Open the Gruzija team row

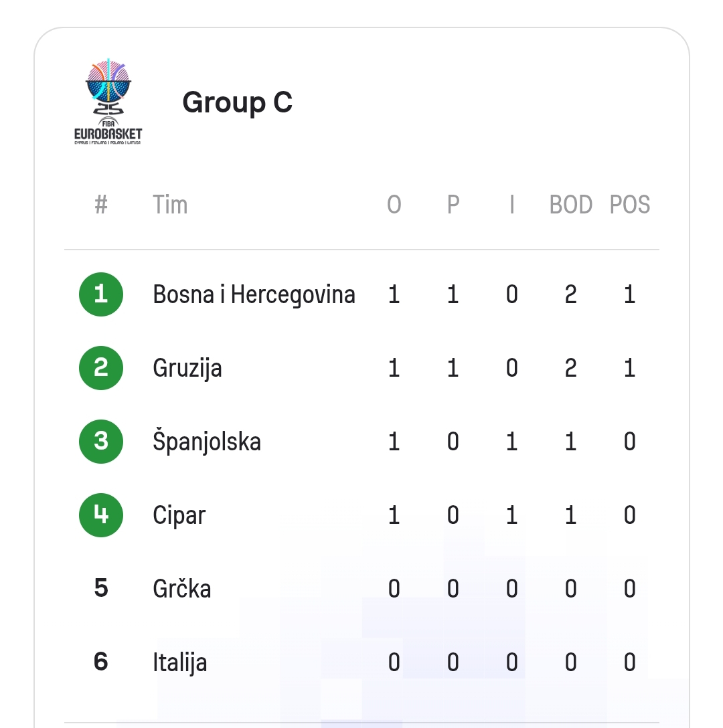click(187, 368)
